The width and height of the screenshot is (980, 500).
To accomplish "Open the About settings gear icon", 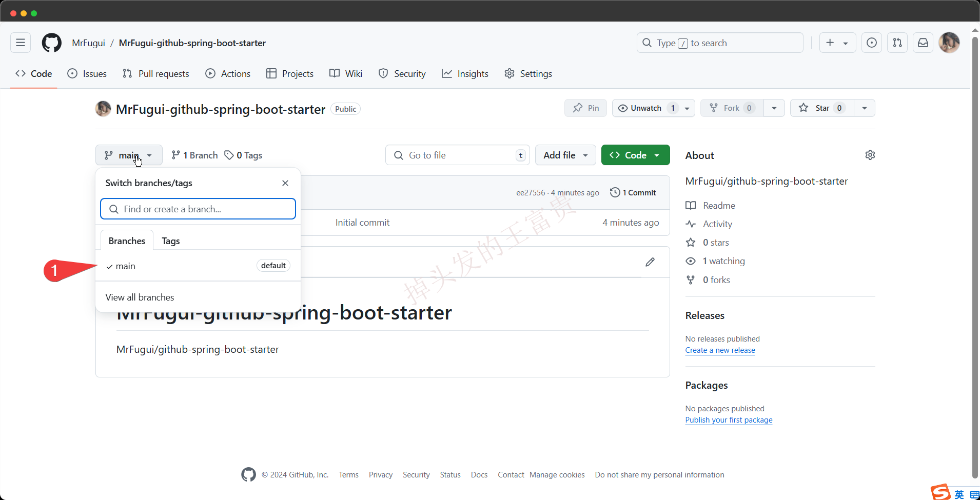I will click(x=870, y=155).
